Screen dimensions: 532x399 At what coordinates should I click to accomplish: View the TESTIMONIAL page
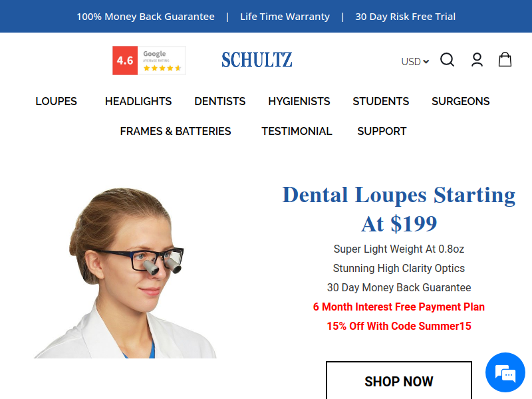(x=297, y=131)
